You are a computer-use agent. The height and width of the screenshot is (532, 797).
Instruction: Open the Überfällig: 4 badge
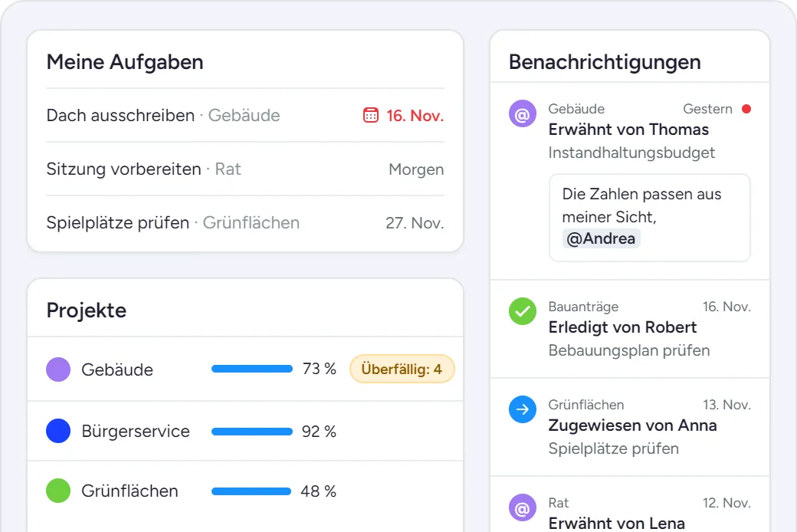pos(402,369)
